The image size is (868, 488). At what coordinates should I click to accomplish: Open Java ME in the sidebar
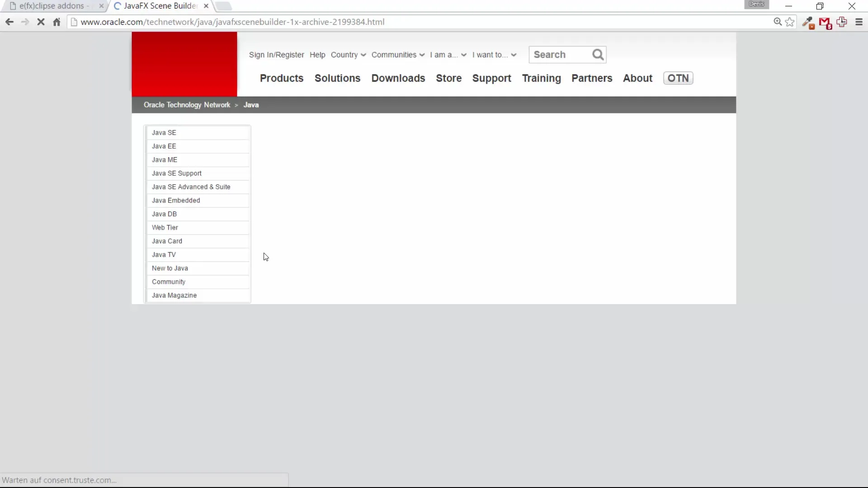[198, 160]
